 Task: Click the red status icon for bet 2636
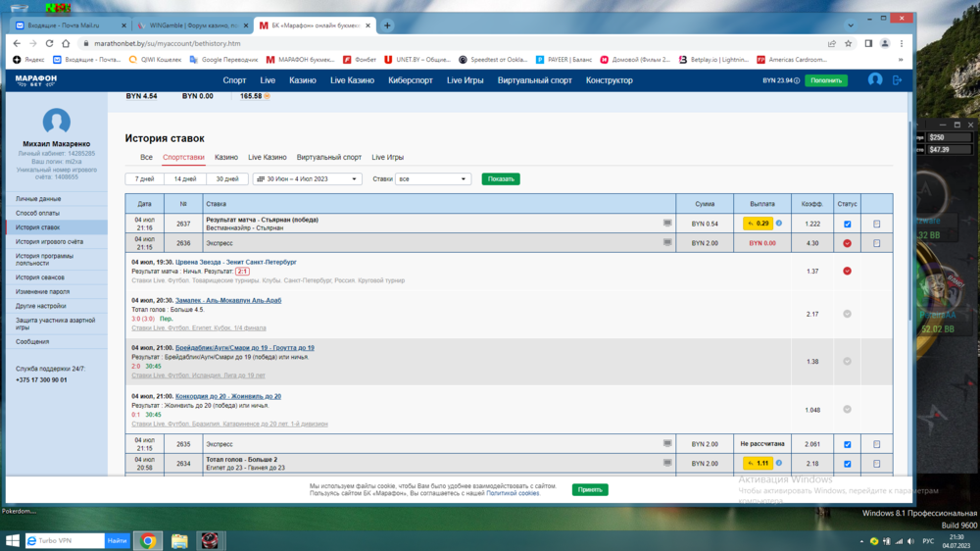coord(847,243)
